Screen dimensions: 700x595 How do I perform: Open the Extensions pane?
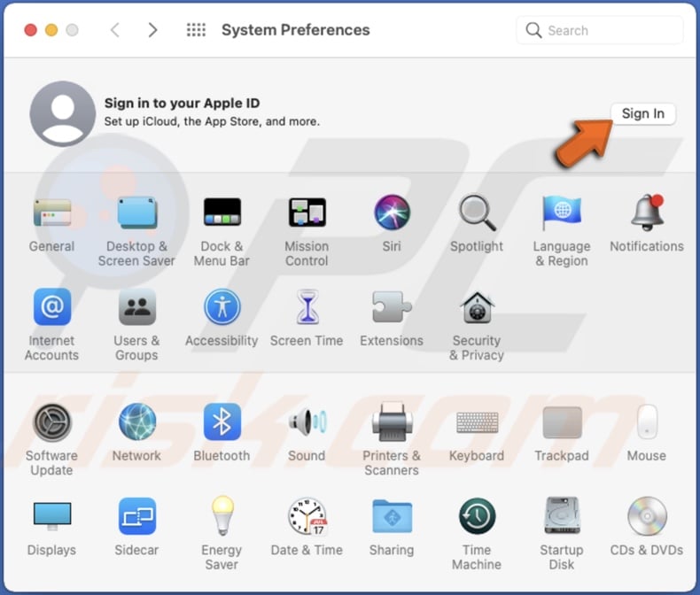point(392,307)
